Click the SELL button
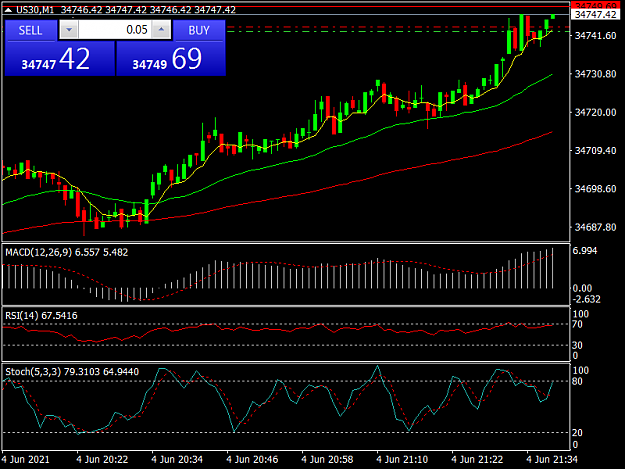Screen dimensions: 625x469 (30, 30)
